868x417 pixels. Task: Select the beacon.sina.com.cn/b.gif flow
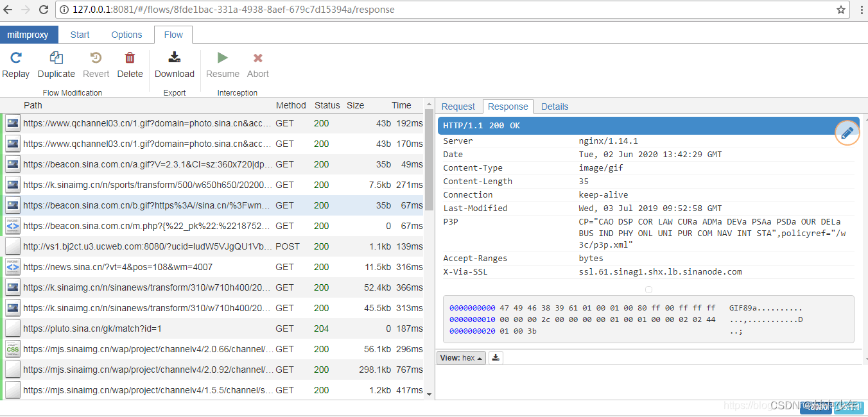point(213,205)
